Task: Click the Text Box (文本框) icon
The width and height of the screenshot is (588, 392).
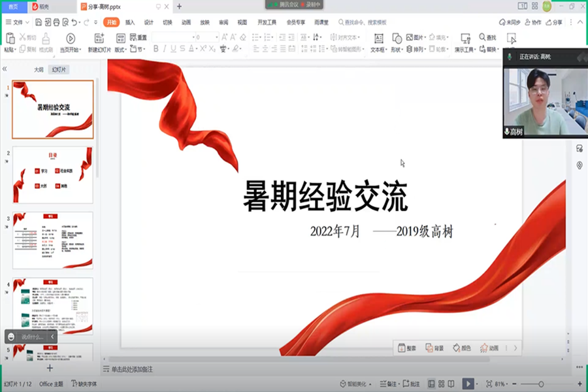Action: coord(378,39)
